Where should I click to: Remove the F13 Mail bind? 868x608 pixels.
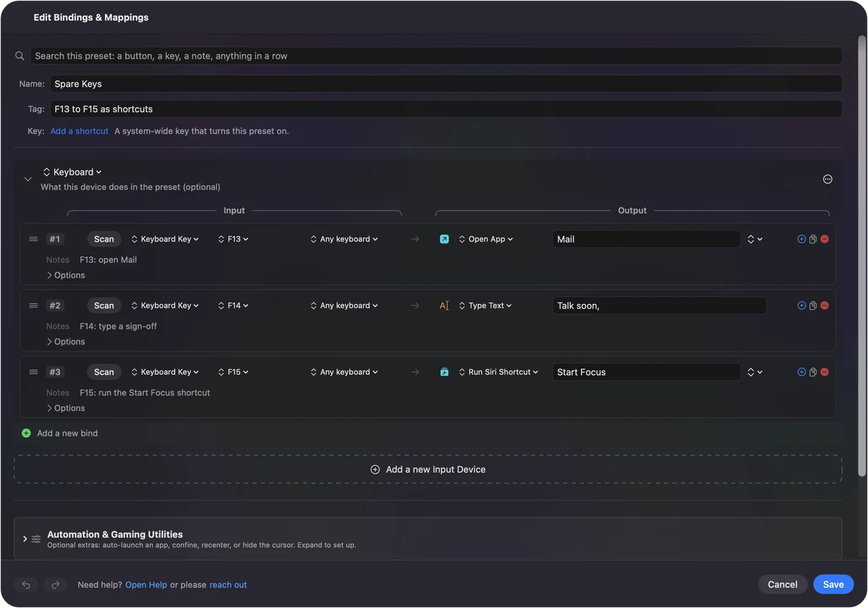tap(825, 239)
